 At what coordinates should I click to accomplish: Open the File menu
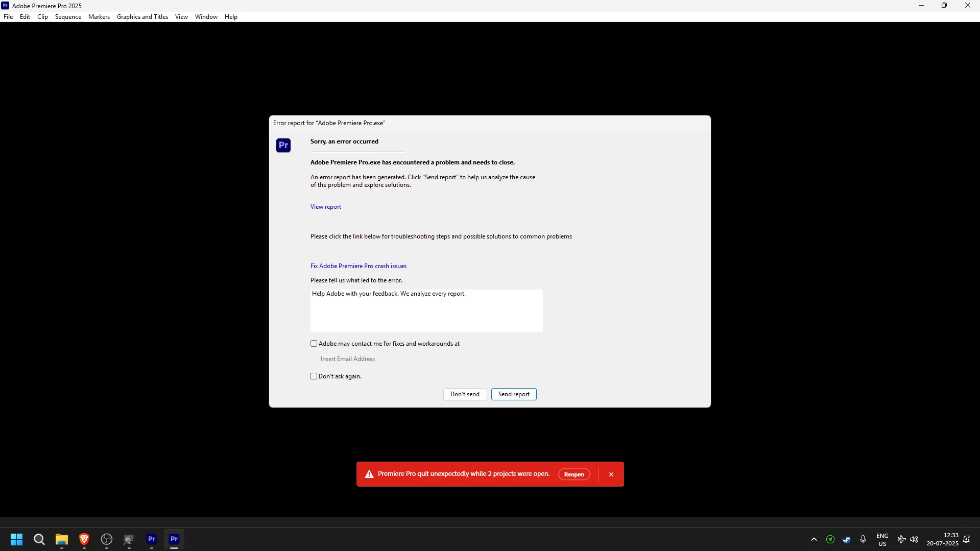click(x=8, y=17)
